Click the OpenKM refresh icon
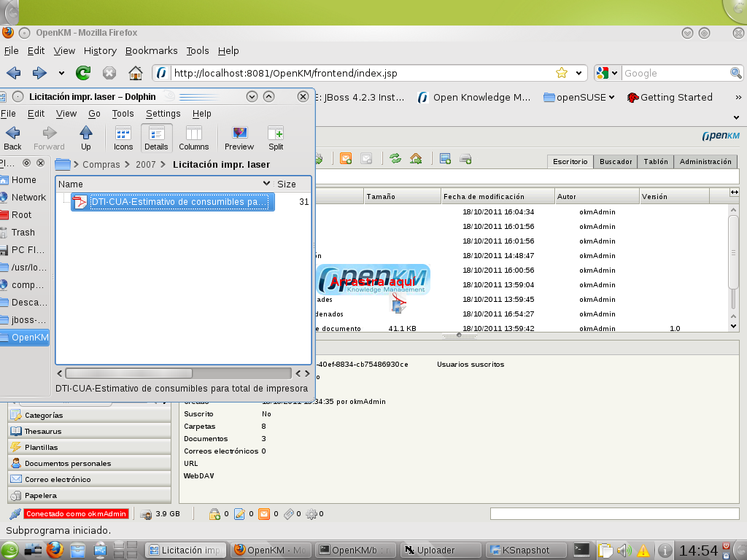747x560 pixels. point(395,158)
